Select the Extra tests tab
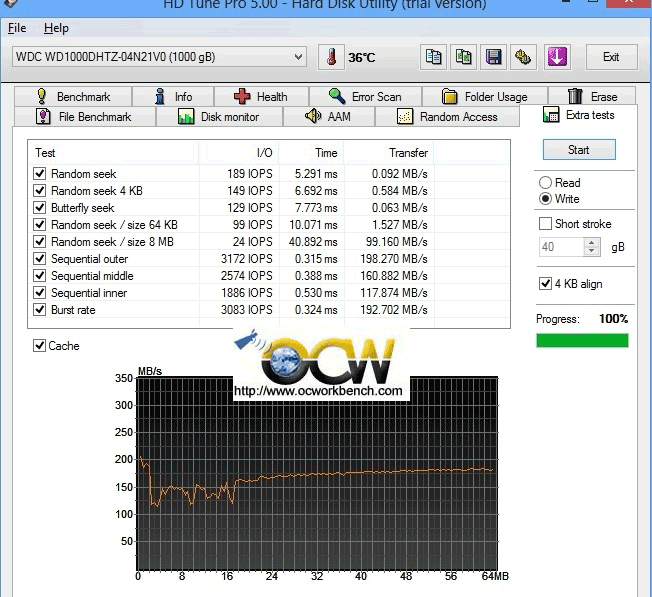The height and width of the screenshot is (597, 652). 578,115
